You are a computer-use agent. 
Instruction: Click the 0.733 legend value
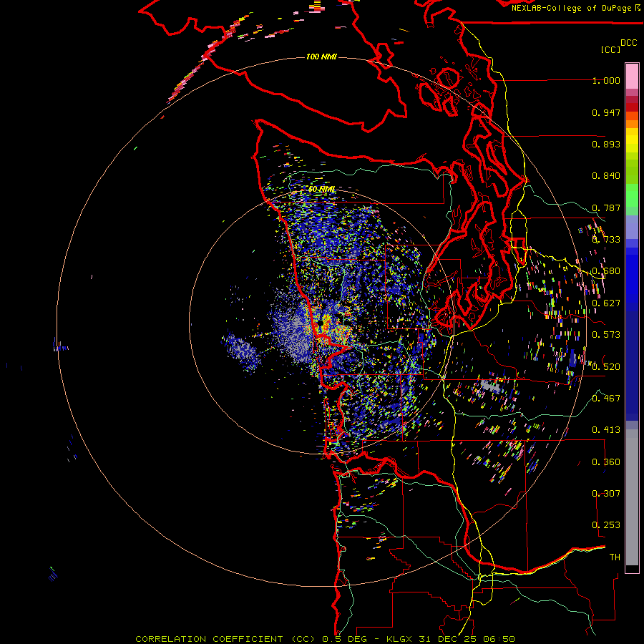pyautogui.click(x=606, y=240)
